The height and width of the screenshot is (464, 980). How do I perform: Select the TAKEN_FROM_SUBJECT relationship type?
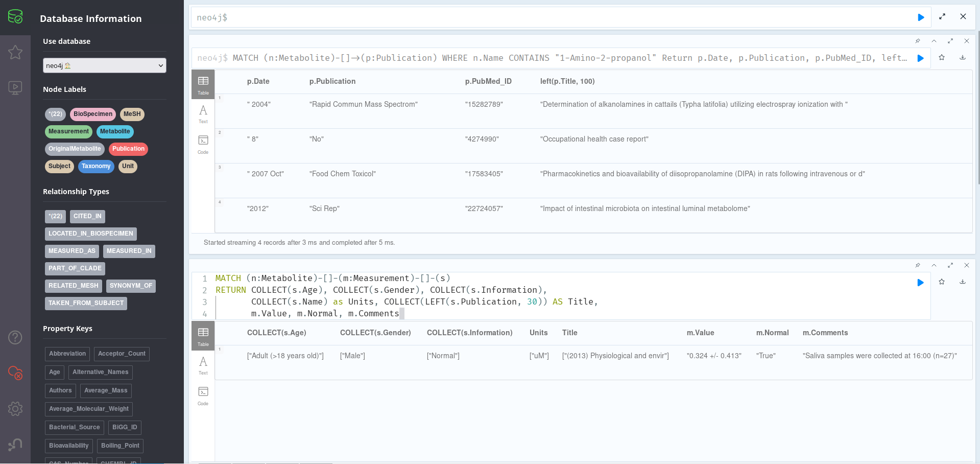tap(86, 304)
